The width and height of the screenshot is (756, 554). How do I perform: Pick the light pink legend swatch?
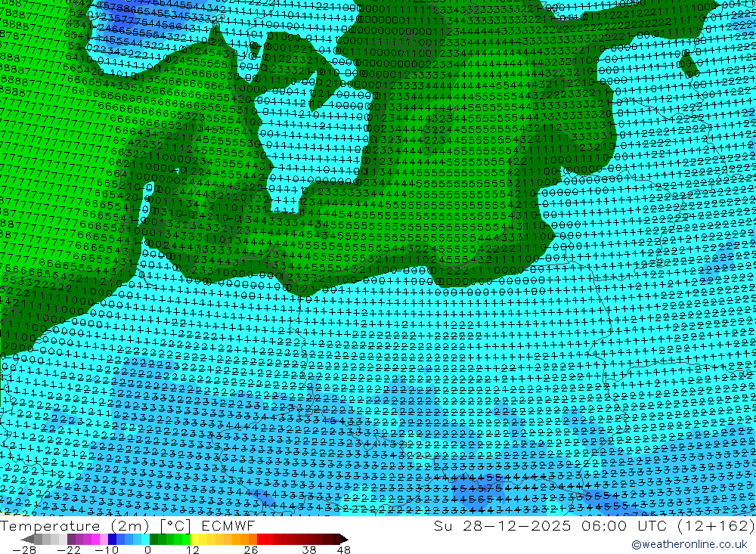click(104, 540)
